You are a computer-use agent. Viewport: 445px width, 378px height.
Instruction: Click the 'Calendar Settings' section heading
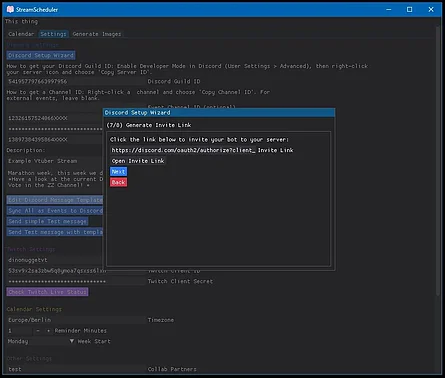tap(34, 309)
